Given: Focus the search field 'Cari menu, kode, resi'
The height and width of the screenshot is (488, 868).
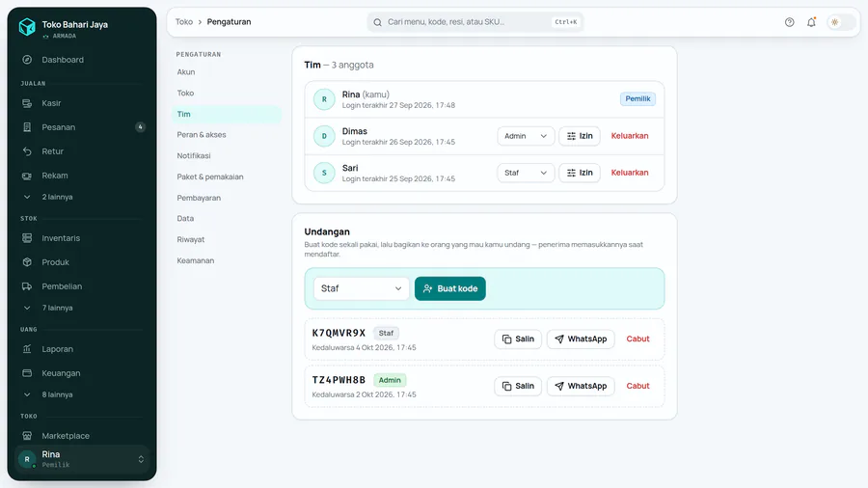Looking at the screenshot, I should click(475, 22).
